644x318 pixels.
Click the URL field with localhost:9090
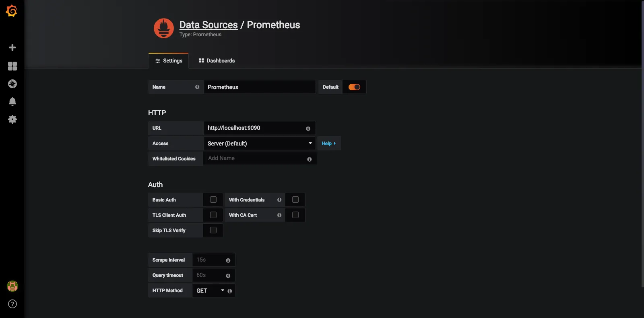coord(260,128)
